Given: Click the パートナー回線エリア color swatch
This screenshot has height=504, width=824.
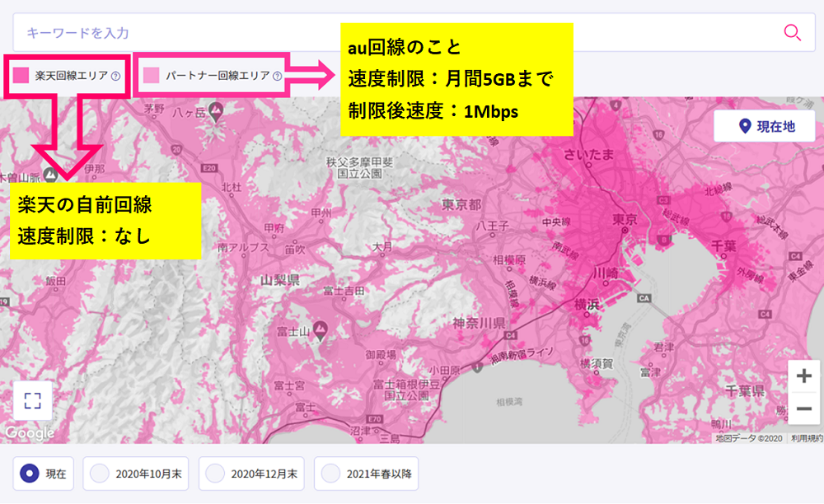Looking at the screenshot, I should point(152,76).
